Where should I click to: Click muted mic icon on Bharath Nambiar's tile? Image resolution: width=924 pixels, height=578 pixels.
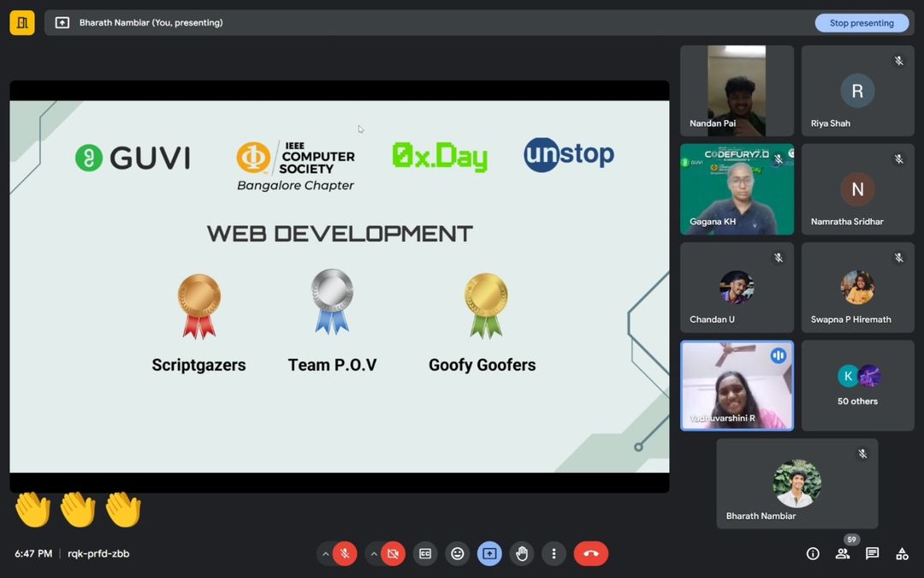[862, 454]
